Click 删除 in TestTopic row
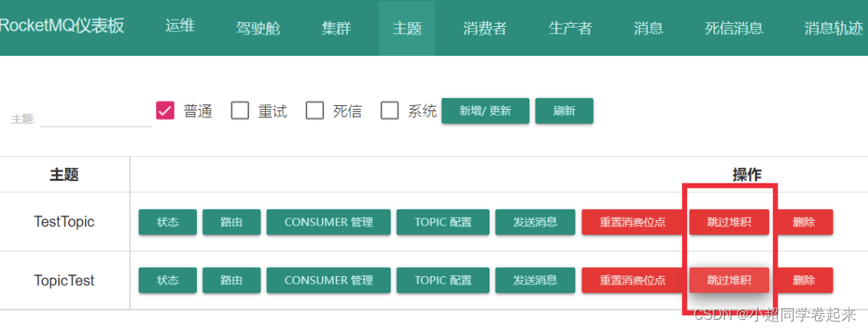868x329 pixels. click(804, 222)
